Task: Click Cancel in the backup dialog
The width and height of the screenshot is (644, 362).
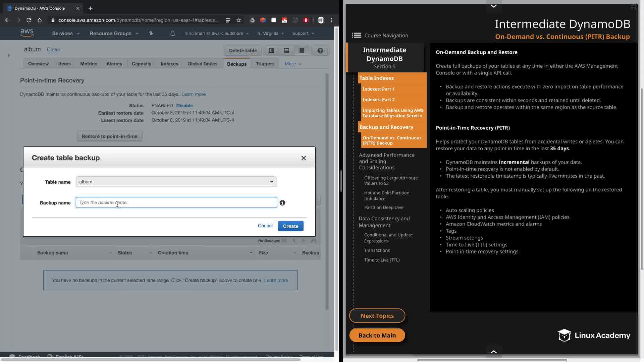Action: click(265, 226)
